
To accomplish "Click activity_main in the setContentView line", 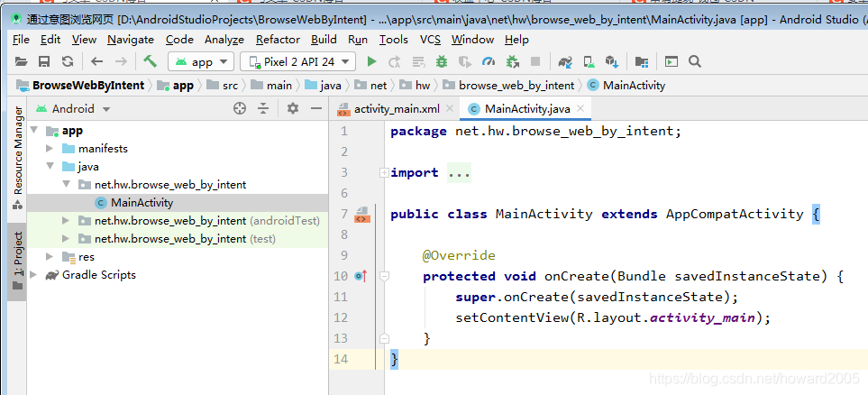I will coord(702,318).
